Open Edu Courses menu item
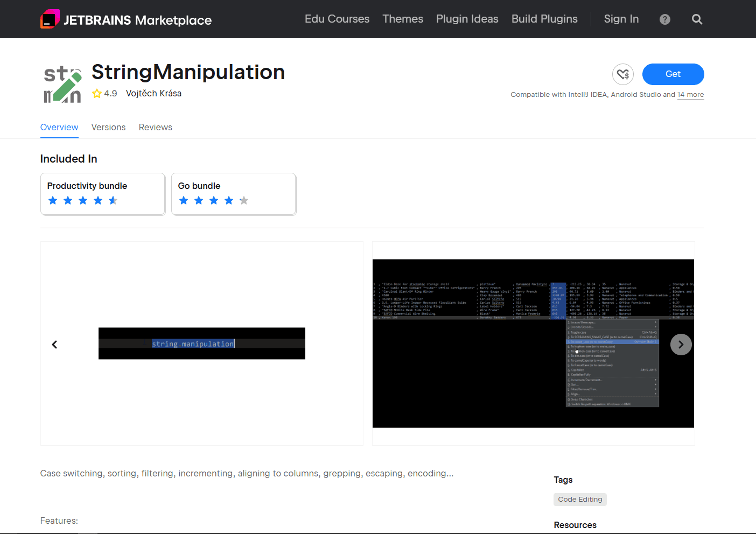 coord(337,19)
